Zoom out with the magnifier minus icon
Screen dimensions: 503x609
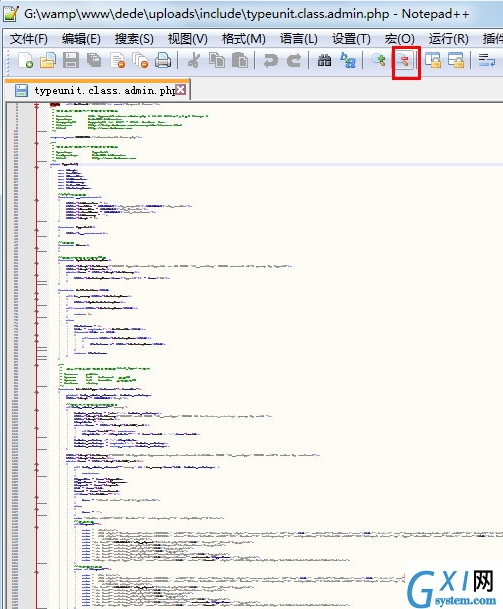coord(404,61)
